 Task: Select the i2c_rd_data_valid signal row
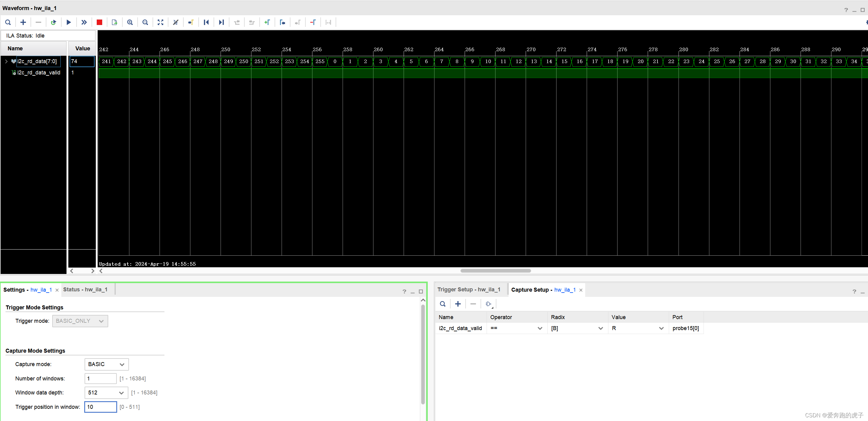tap(39, 72)
